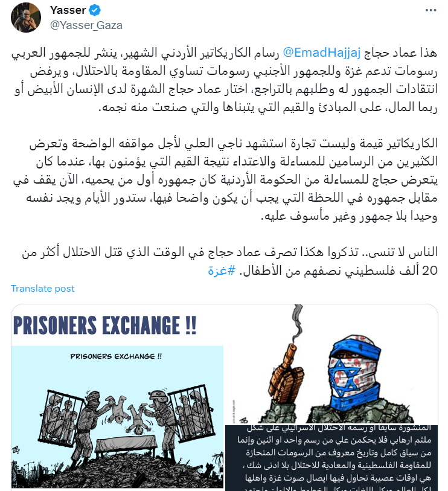Click the display name Yasser

coord(68,10)
